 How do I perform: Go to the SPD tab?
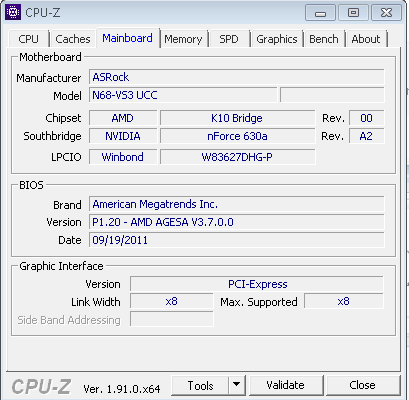point(229,39)
